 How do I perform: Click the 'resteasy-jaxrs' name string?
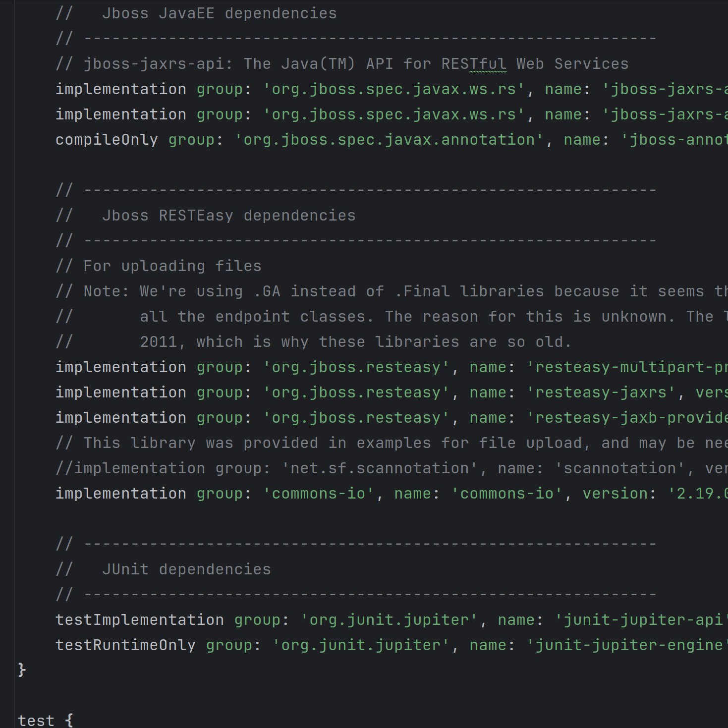point(601,392)
